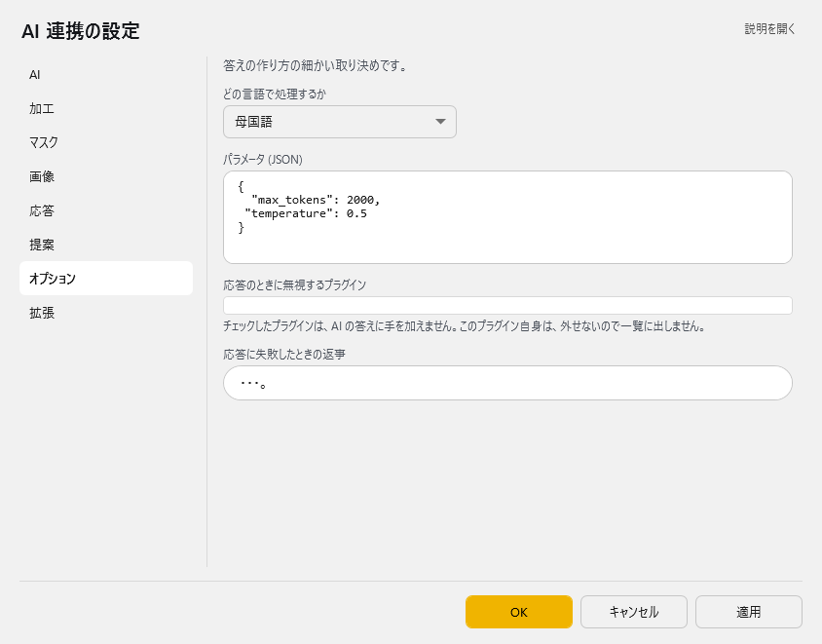Expand the 母国語 language dropdown

coord(340,122)
